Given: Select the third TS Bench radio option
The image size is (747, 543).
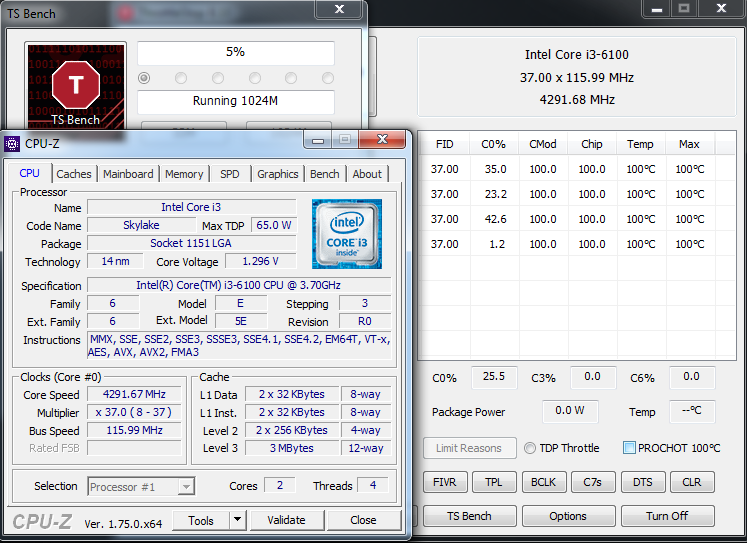Looking at the screenshot, I should [218, 78].
